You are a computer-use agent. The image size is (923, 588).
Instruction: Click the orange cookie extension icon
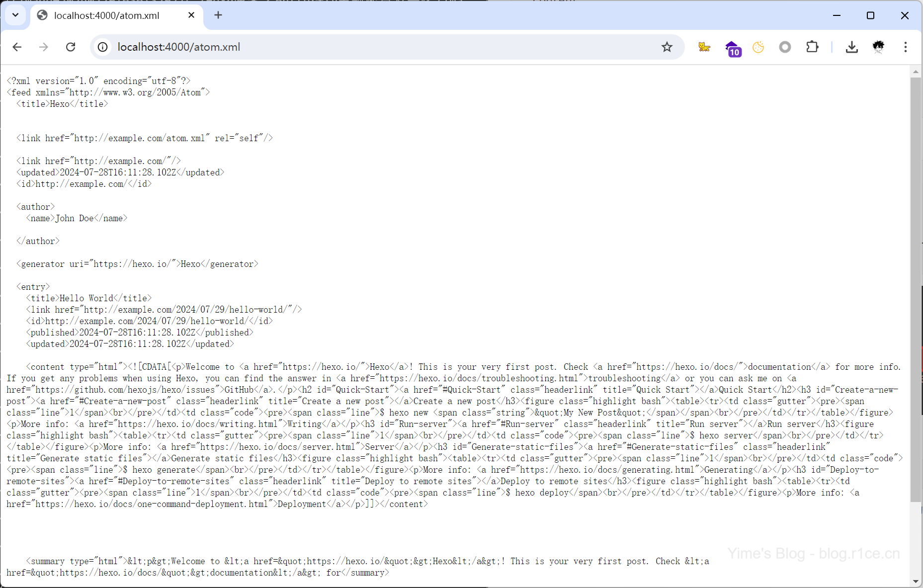pos(758,47)
